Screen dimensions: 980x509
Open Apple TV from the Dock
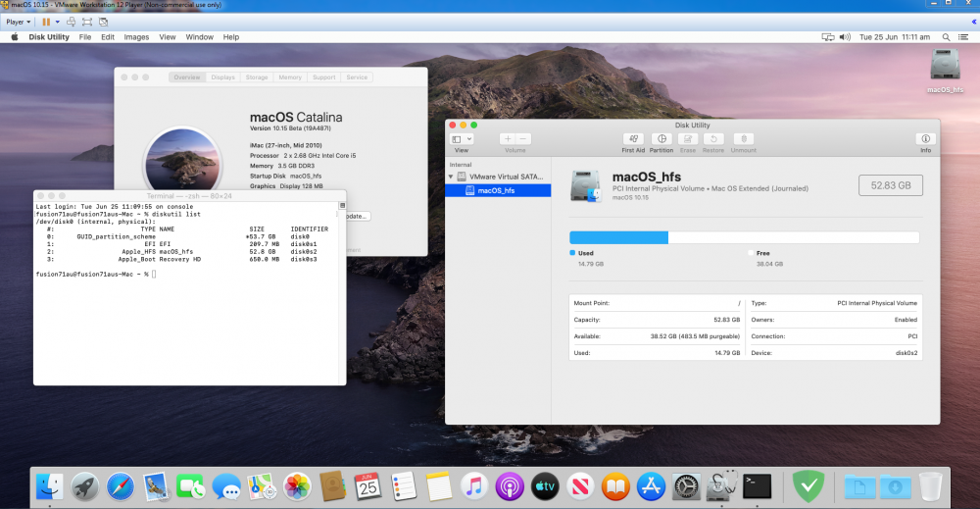(x=545, y=485)
